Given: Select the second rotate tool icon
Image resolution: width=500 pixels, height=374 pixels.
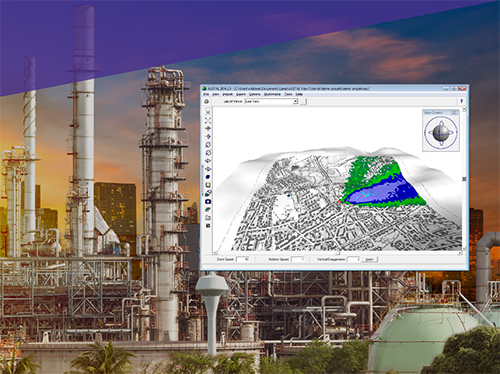Looking at the screenshot, I should point(208,153).
